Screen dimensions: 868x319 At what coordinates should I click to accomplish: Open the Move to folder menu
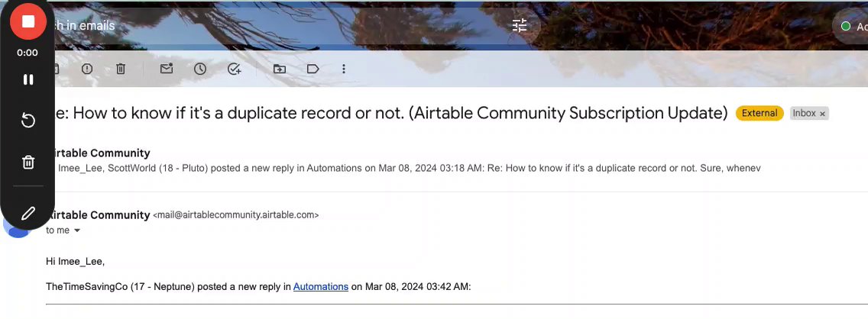tap(280, 69)
